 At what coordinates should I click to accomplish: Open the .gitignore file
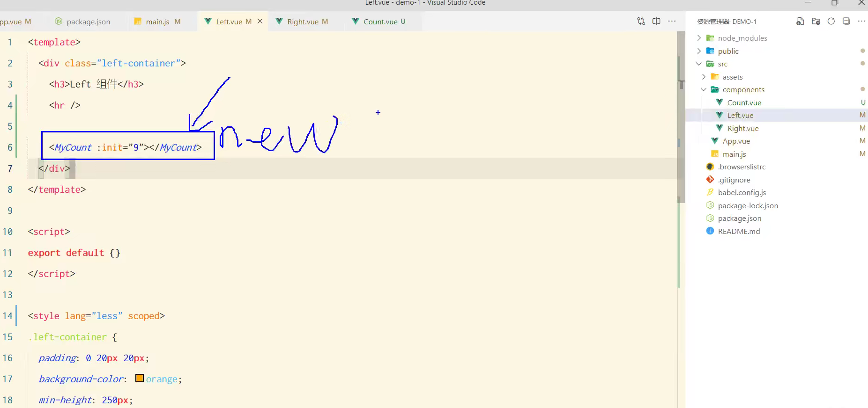pyautogui.click(x=734, y=180)
